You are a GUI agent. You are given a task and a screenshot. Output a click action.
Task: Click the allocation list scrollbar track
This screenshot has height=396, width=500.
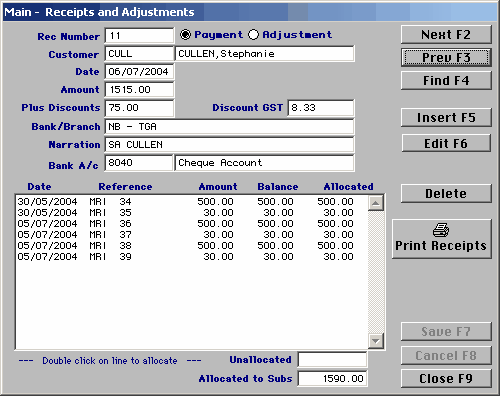pos(376,272)
